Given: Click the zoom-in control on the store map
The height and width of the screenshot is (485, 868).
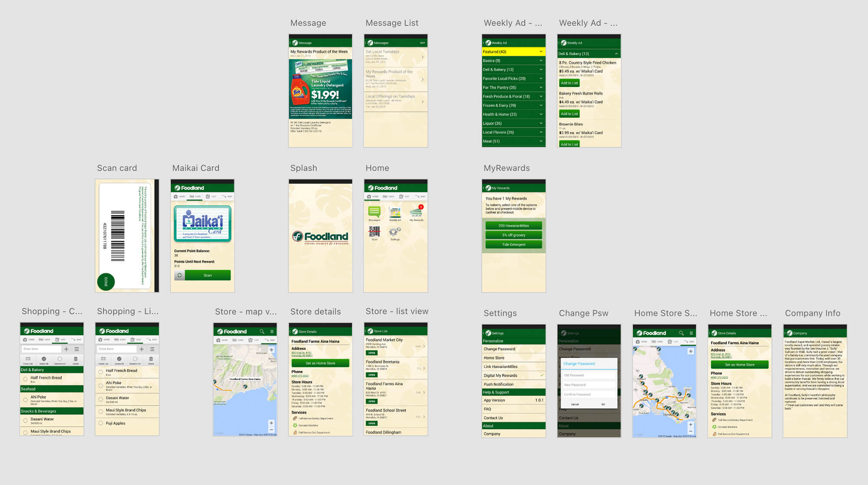Looking at the screenshot, I should 271,423.
